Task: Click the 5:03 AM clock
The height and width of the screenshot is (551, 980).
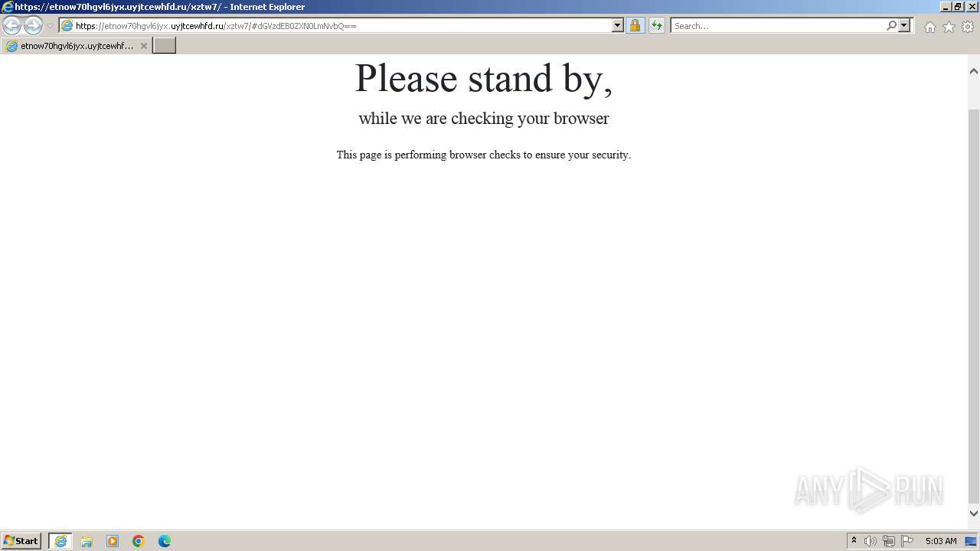Action: click(941, 541)
